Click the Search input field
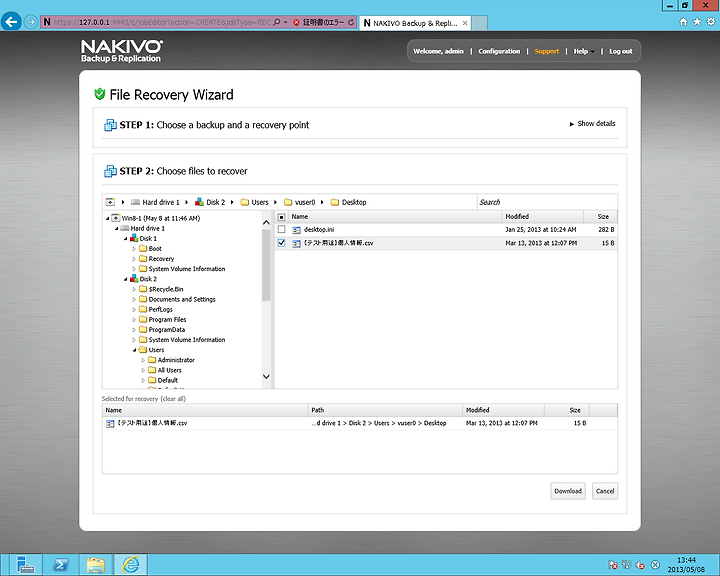Image resolution: width=720 pixels, height=576 pixels. pyautogui.click(x=547, y=202)
